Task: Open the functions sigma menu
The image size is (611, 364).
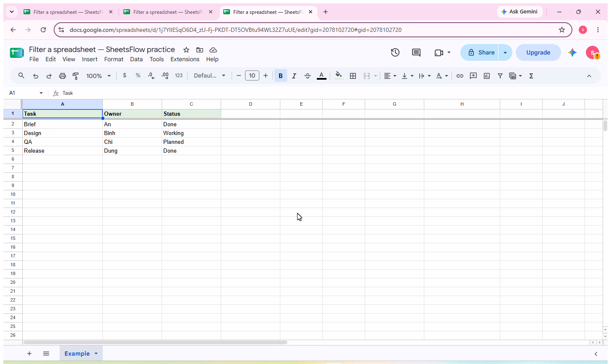Action: 531,76
